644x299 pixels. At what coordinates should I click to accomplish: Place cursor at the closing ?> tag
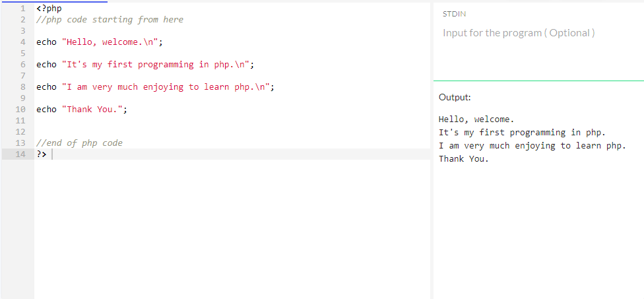pyautogui.click(x=42, y=154)
